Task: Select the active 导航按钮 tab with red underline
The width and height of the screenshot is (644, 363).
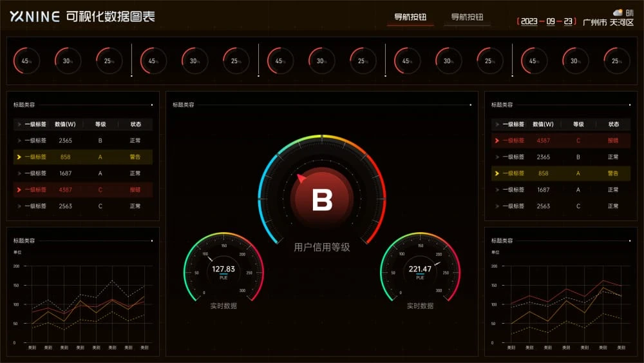Action: [410, 17]
